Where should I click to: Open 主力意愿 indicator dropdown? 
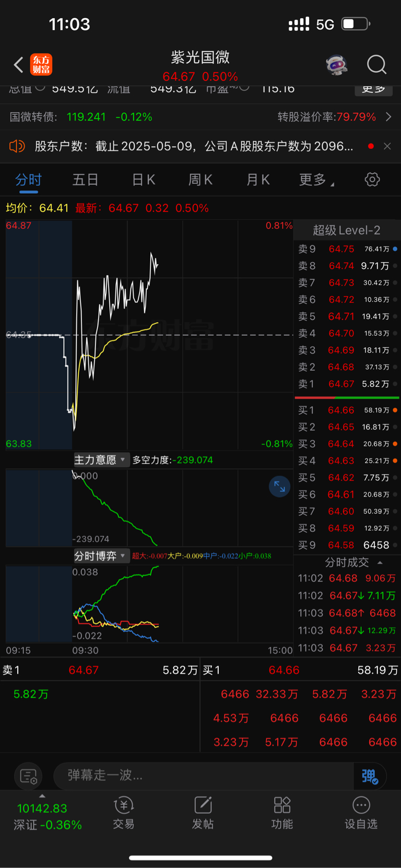coord(100,460)
